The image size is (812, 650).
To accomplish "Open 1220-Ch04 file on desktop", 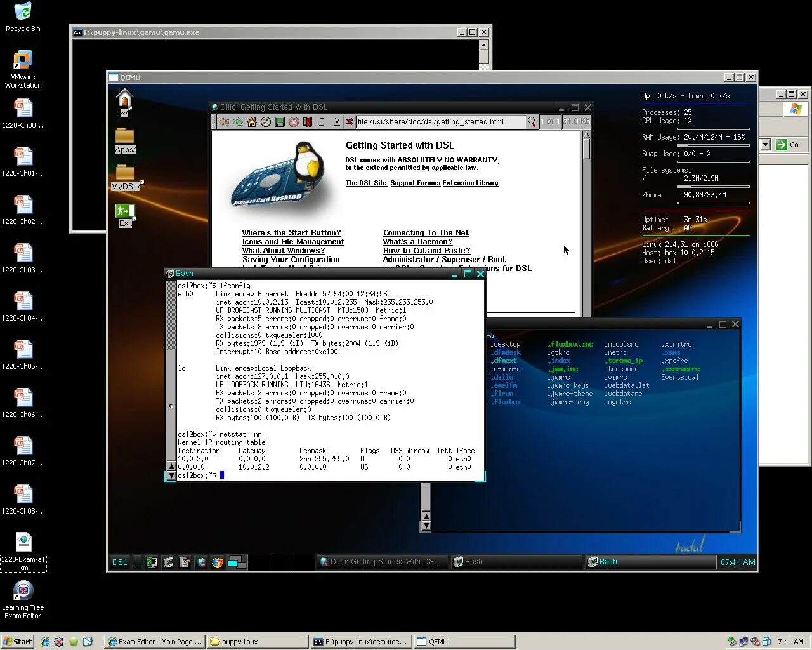I will [x=23, y=307].
